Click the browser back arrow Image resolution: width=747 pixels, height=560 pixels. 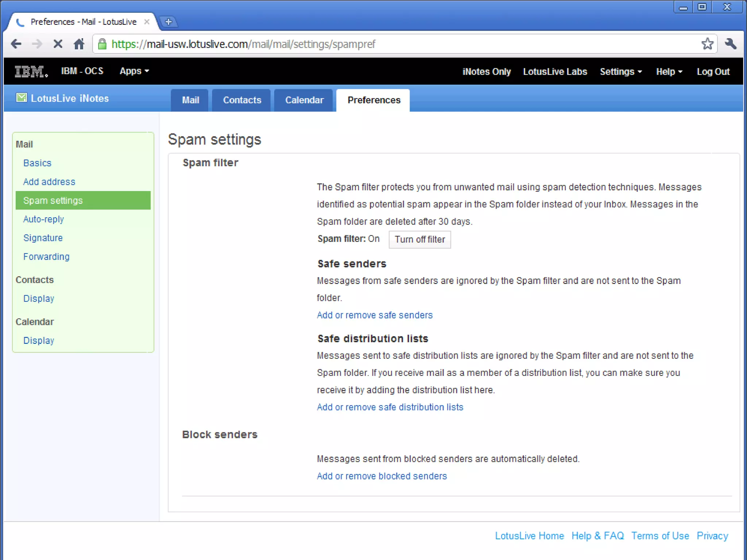(x=16, y=44)
